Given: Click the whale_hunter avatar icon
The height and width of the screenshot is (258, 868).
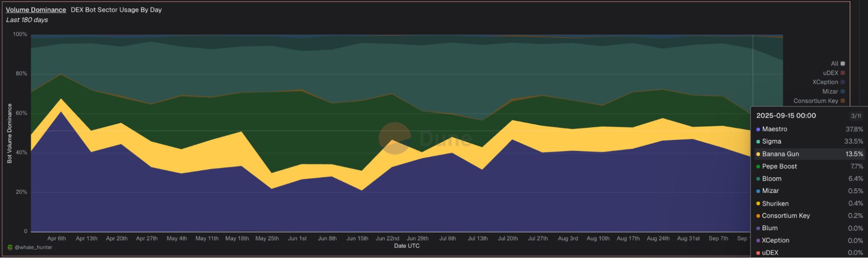Looking at the screenshot, I should (10, 247).
